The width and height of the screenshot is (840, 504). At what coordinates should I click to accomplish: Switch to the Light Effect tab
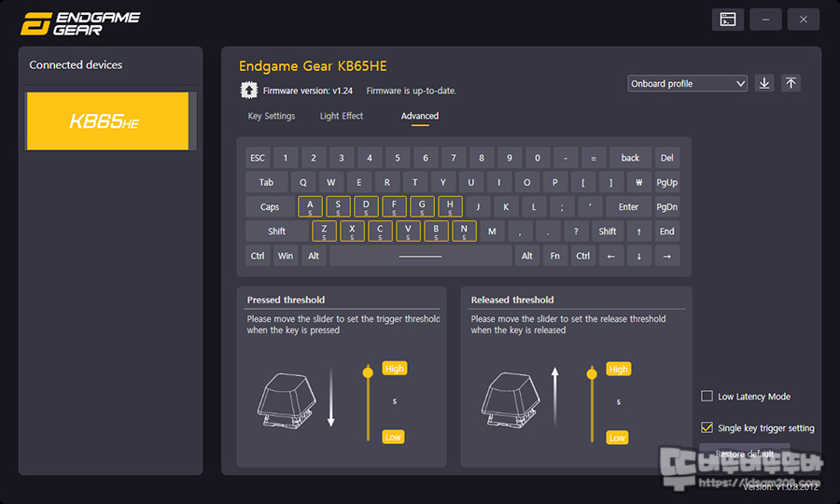tap(342, 116)
